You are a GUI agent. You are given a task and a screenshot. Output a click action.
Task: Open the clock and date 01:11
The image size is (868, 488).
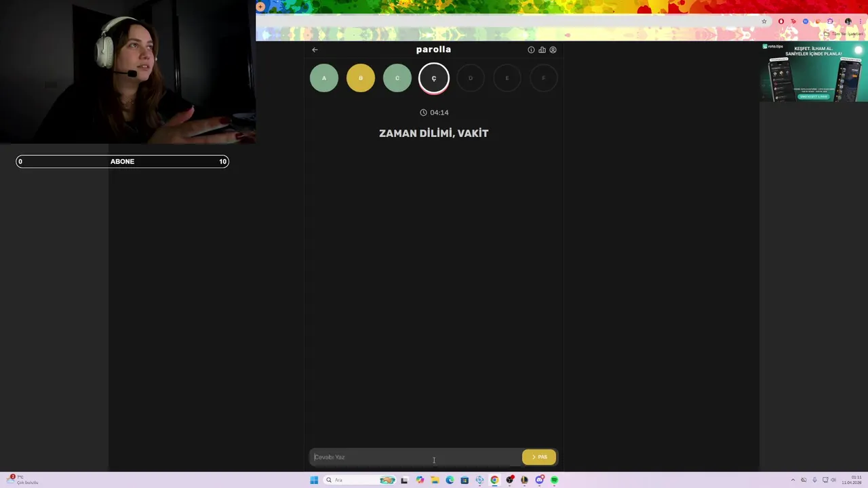(x=852, y=480)
